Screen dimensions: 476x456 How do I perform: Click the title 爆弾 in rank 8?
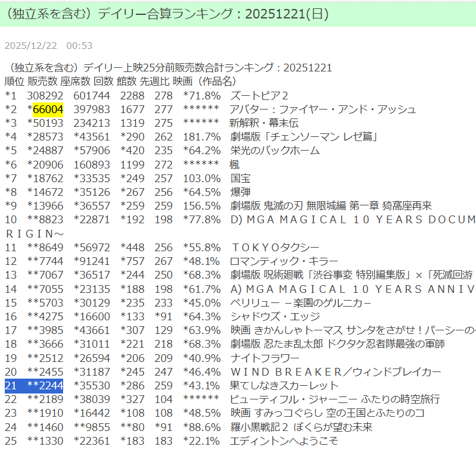[241, 192]
